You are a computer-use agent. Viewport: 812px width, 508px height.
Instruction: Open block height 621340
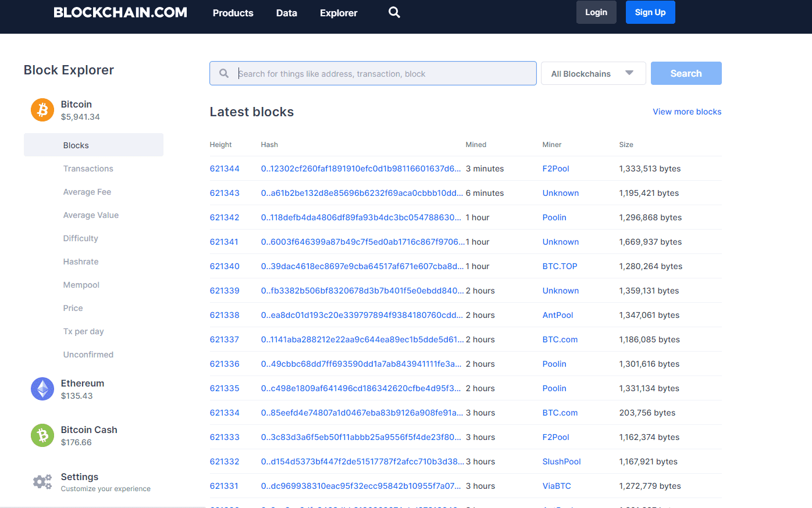click(225, 266)
